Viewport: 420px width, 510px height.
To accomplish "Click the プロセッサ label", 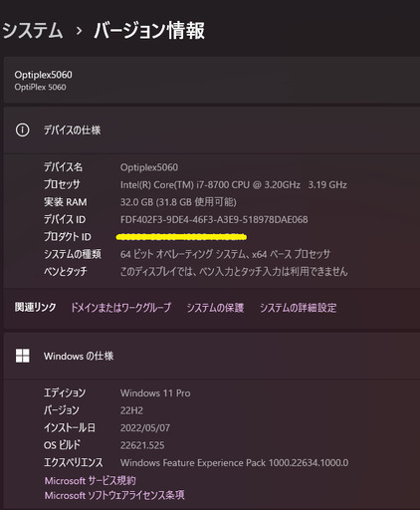I will pos(62,184).
